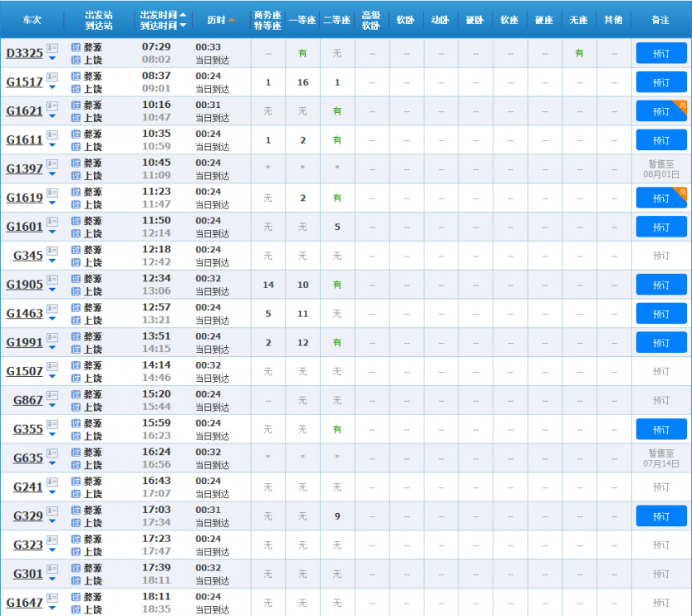Screen dimensions: 692x616
Task: Click the ID card icon beside G1517
Action: pyautogui.click(x=52, y=77)
